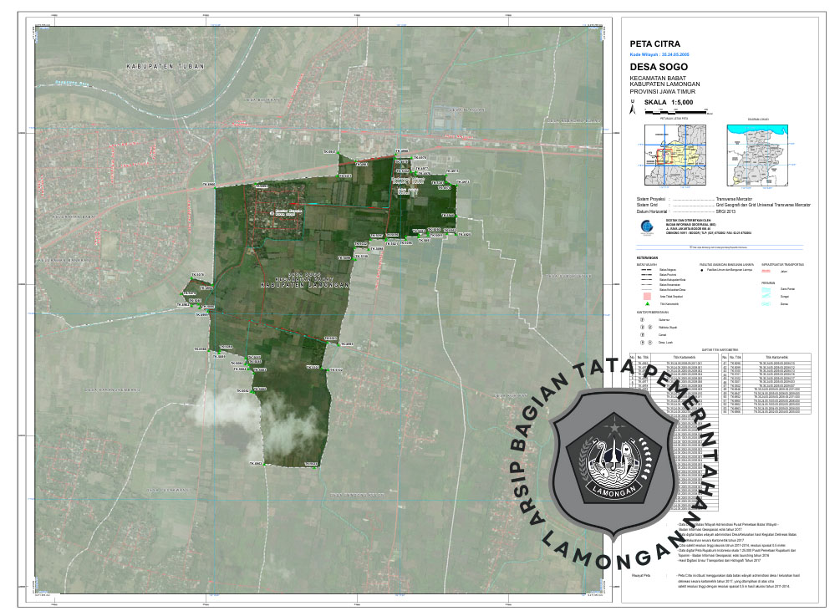This screenshot has width=840, height=616.
Task: Click the KABUPATEN TUBAN label on the map
Action: pyautogui.click(x=157, y=65)
